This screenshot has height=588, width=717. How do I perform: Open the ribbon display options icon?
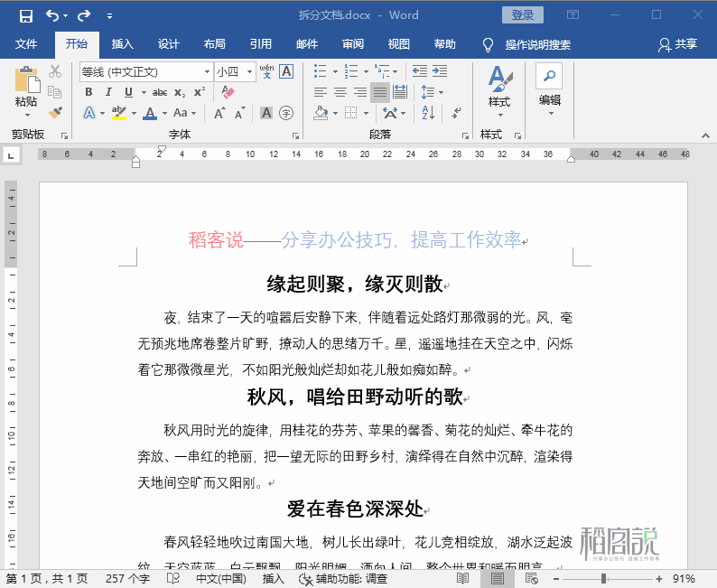click(x=573, y=15)
